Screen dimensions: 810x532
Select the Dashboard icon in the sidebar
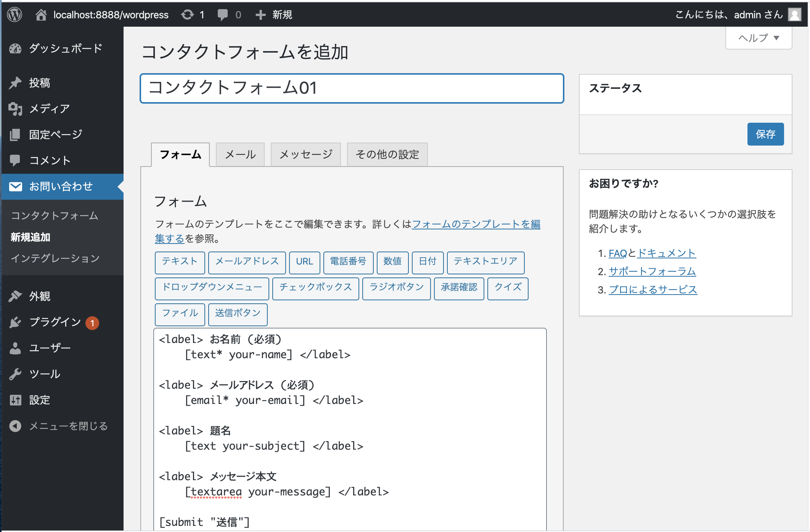coord(15,49)
